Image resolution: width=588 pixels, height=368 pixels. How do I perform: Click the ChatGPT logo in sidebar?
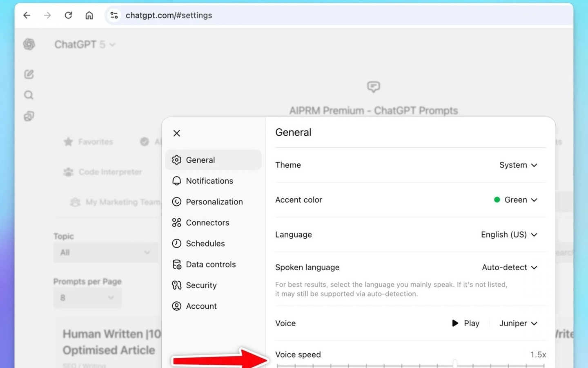(29, 44)
